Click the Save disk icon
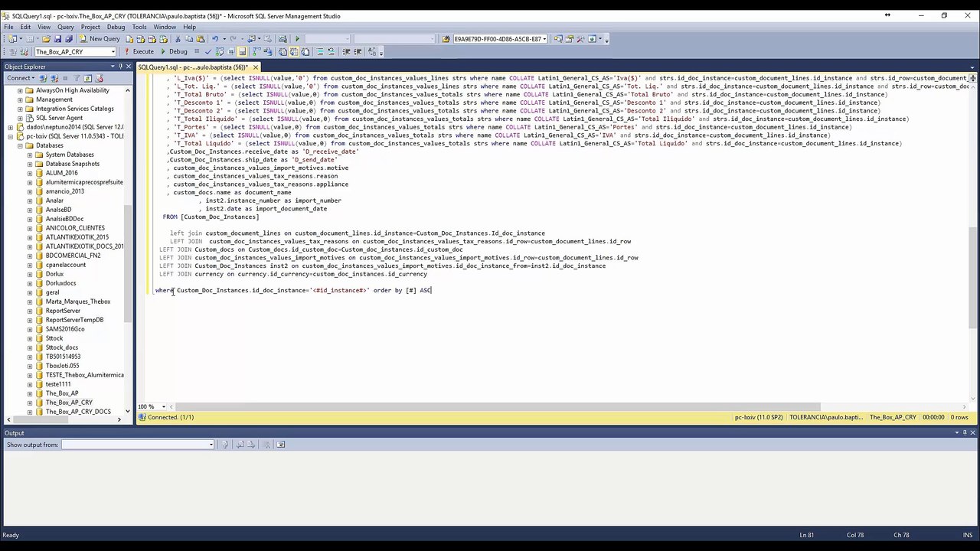 coord(57,38)
